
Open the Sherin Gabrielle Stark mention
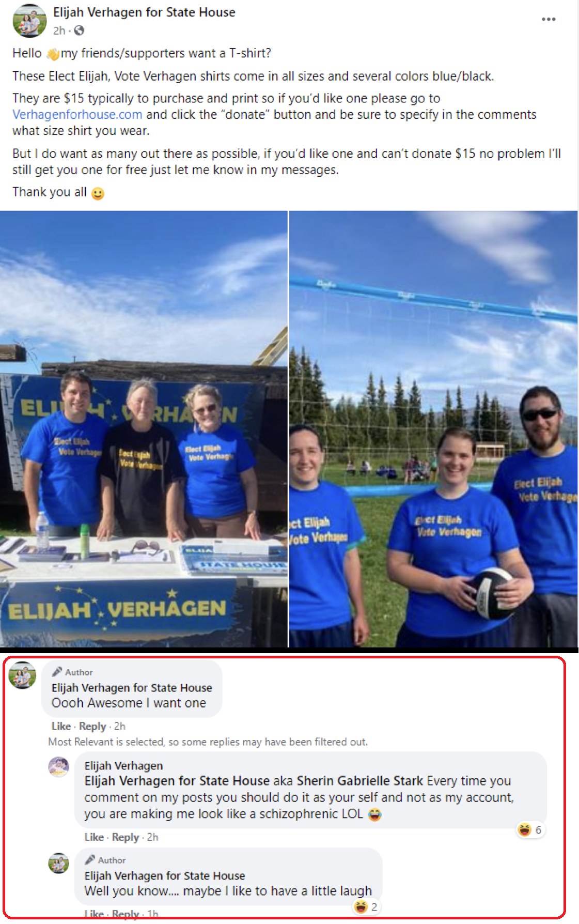[x=359, y=780]
